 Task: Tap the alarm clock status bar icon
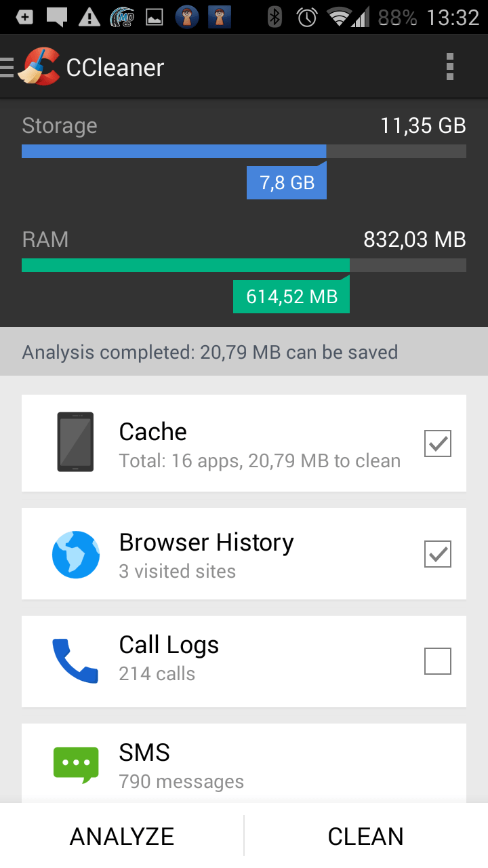point(307,17)
